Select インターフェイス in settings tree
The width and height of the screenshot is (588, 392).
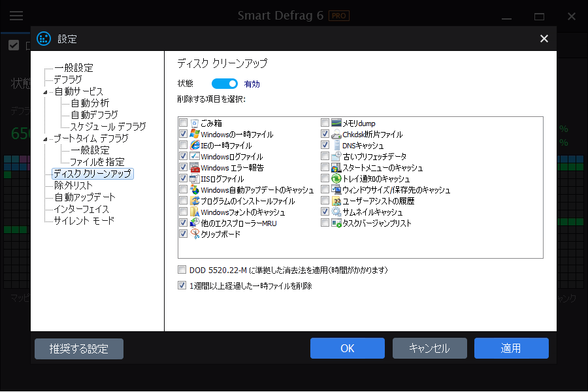click(x=82, y=209)
